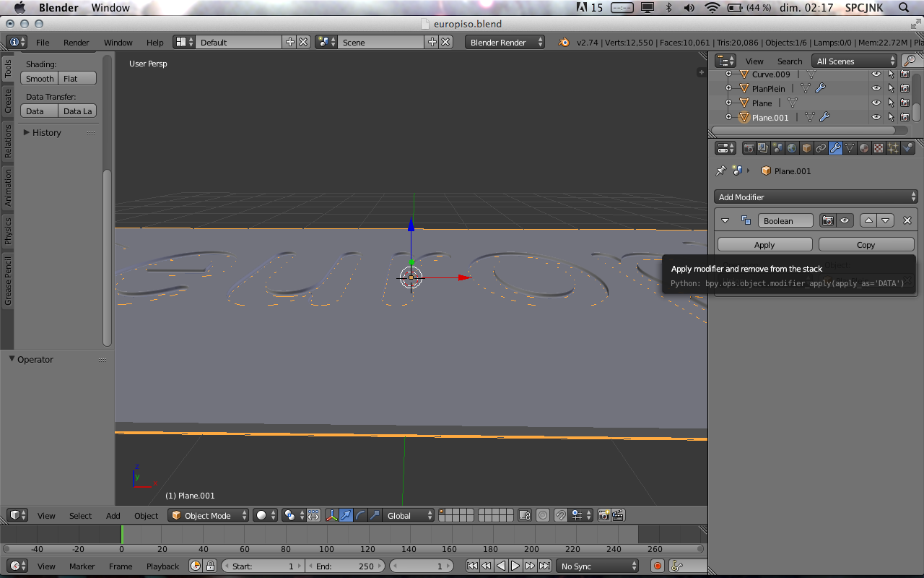This screenshot has height=578, width=924.
Task: Click the timeline record button
Action: (x=657, y=566)
